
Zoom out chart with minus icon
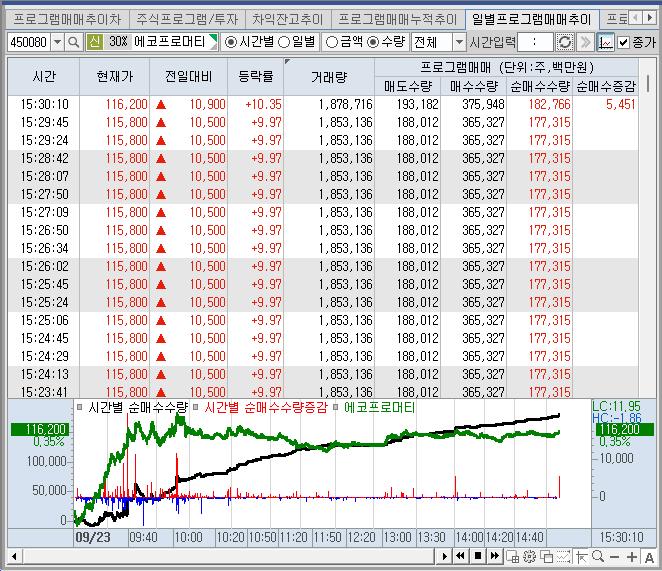pyautogui.click(x=615, y=557)
